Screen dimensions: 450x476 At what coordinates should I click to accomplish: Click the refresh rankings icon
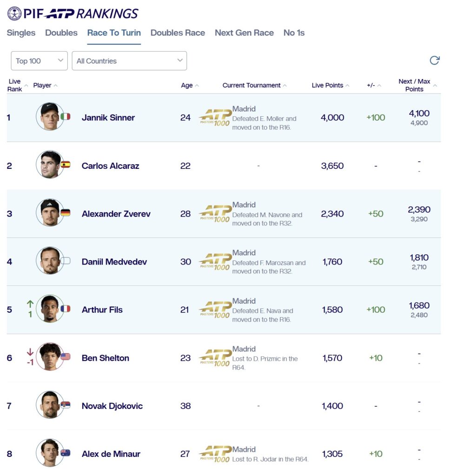coord(434,60)
